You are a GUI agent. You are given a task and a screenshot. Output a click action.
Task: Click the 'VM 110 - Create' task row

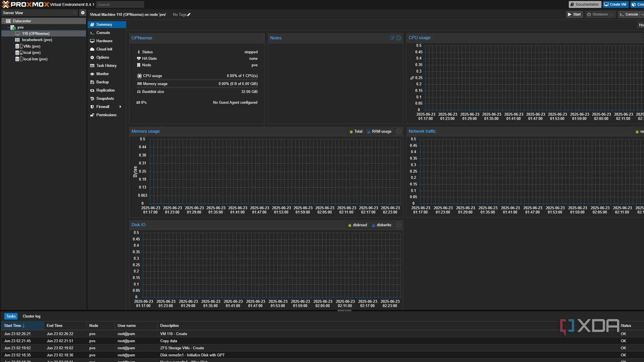click(323, 334)
